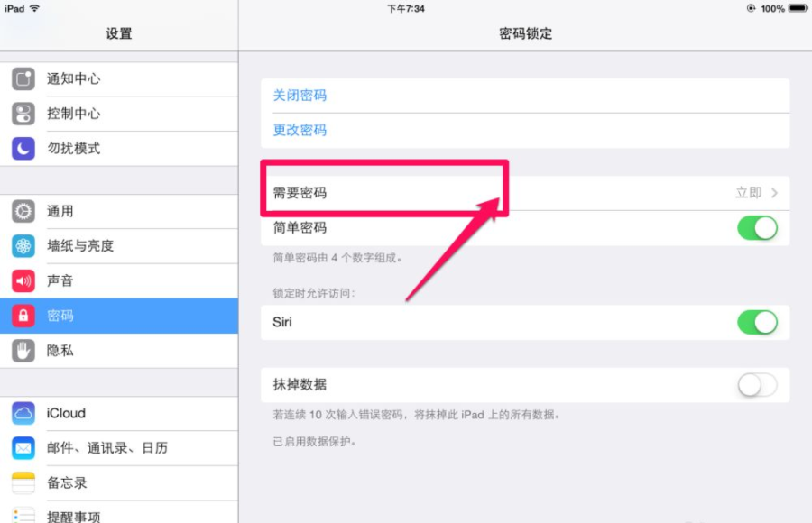Open 通知中心 settings row
This screenshot has height=523, width=812.
[x=119, y=78]
